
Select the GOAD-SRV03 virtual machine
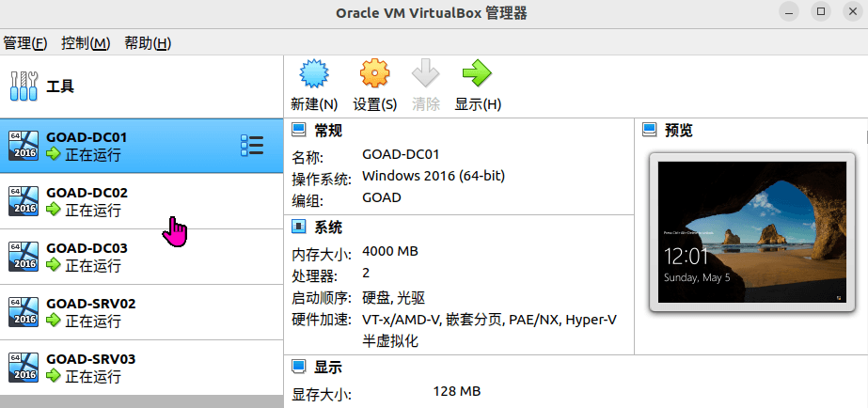pos(141,368)
